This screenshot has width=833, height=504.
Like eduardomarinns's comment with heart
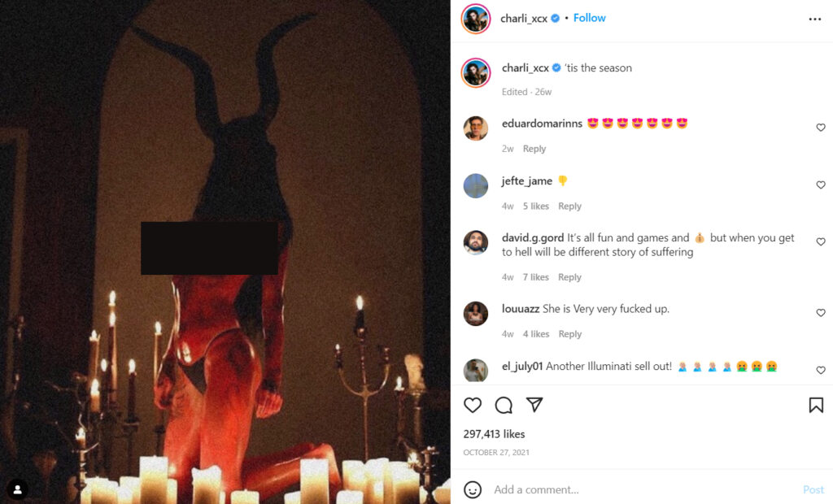click(x=821, y=128)
